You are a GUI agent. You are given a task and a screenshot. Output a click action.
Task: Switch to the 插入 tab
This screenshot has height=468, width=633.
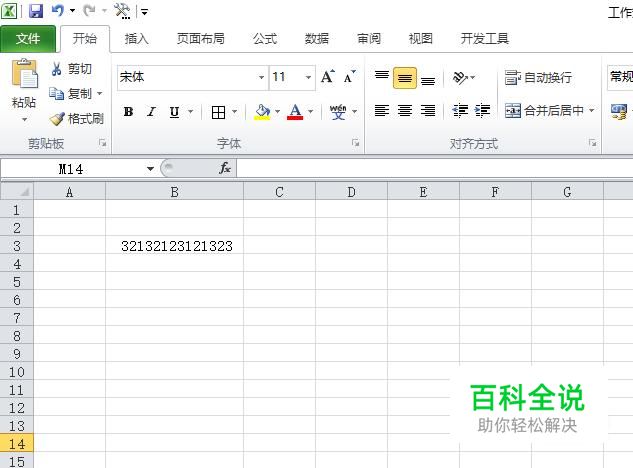coord(136,39)
